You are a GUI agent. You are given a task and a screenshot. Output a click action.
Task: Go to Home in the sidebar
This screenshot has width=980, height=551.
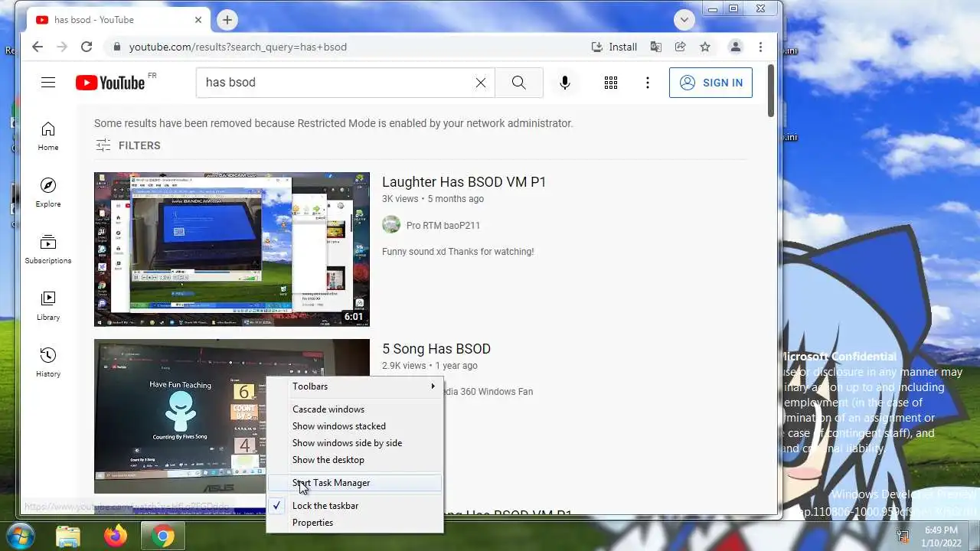48,135
